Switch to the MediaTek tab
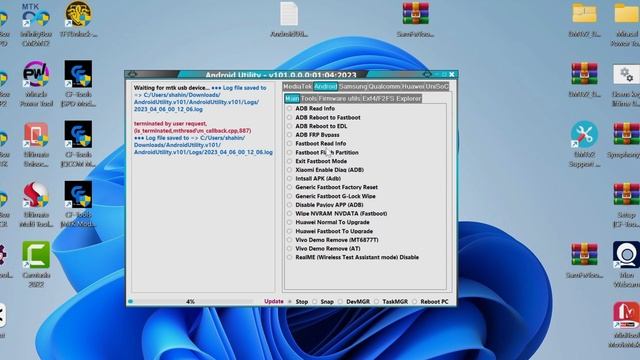The image size is (640, 360). [298, 87]
